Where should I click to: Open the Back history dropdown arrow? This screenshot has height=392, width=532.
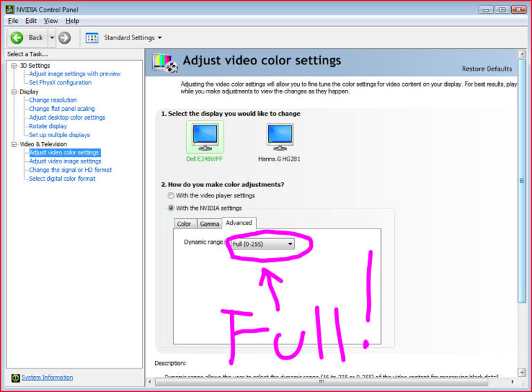52,37
